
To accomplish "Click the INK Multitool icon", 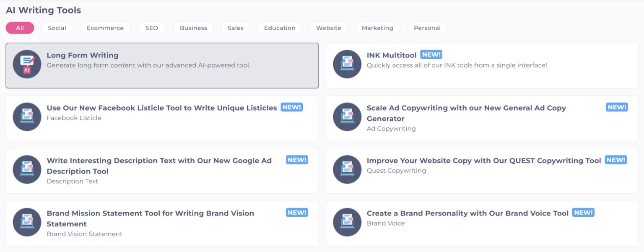I will (x=347, y=64).
